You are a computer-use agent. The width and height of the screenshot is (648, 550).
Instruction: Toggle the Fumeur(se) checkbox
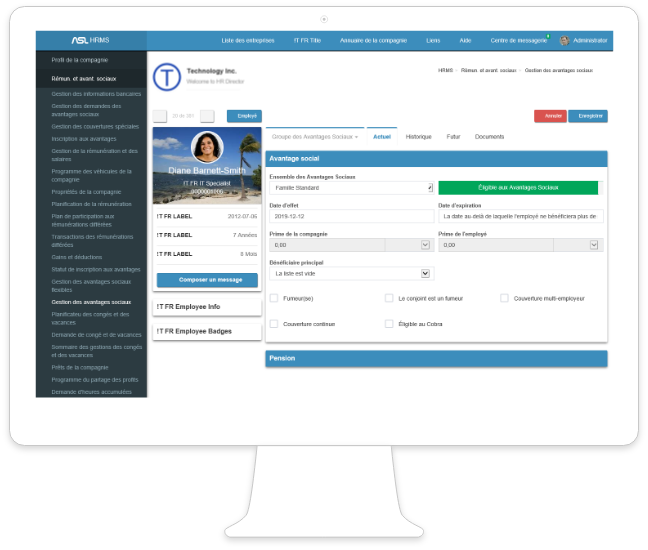pyautogui.click(x=274, y=298)
